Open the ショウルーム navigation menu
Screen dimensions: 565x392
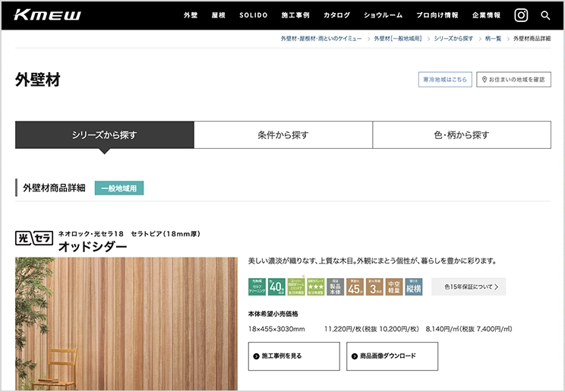384,15
